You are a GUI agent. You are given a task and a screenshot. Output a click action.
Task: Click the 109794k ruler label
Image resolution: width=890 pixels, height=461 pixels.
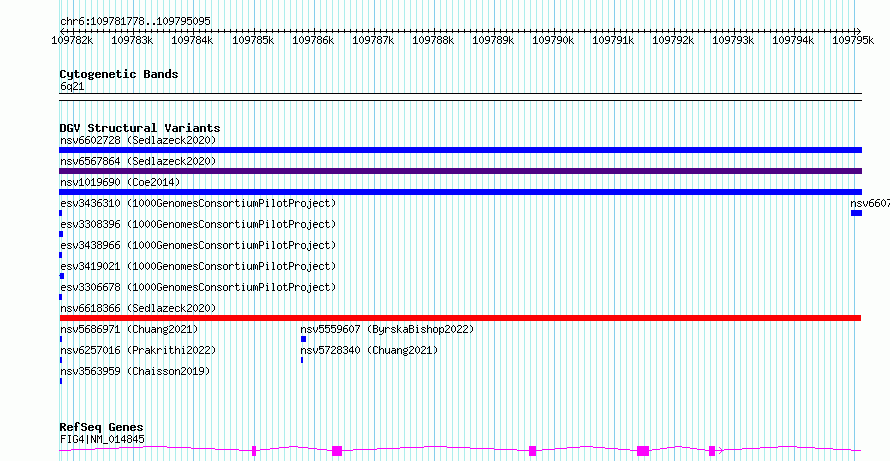coord(794,40)
